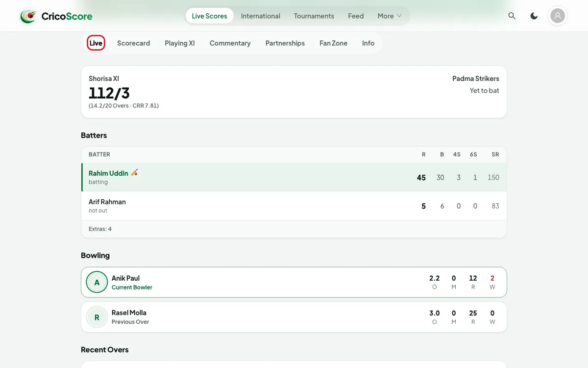Click the Padma Strikers team name
588x368 pixels.
(x=476, y=79)
